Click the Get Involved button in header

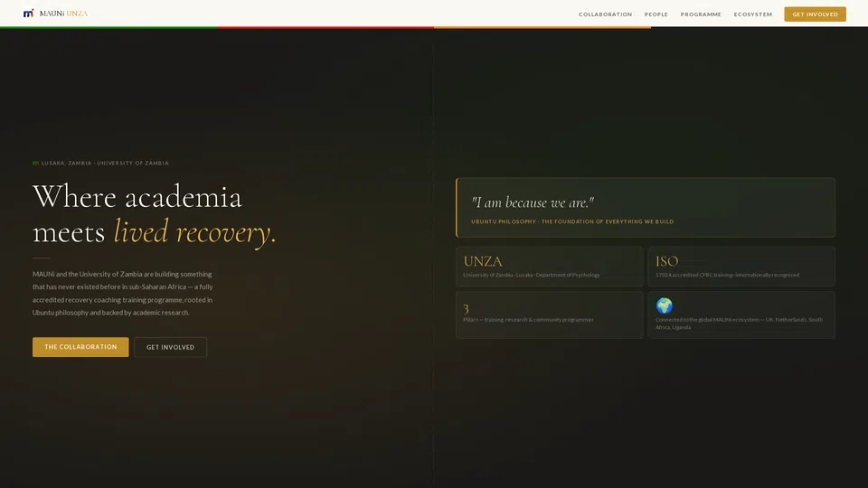(x=815, y=14)
